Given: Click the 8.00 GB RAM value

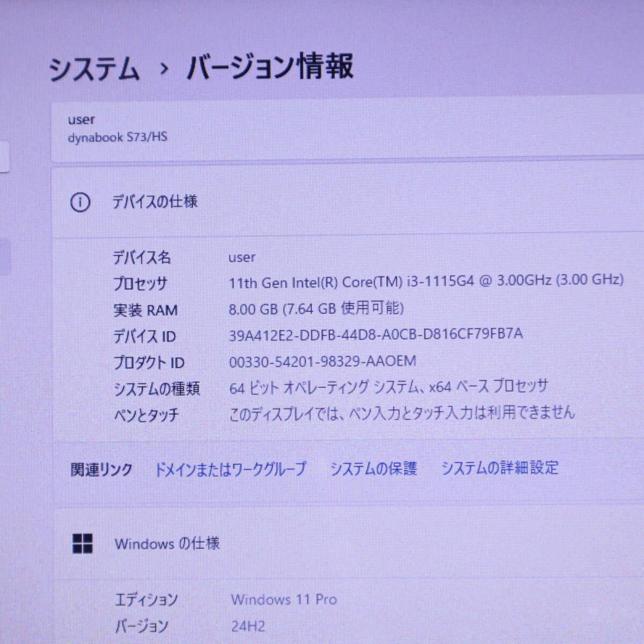Looking at the screenshot, I should [317, 308].
